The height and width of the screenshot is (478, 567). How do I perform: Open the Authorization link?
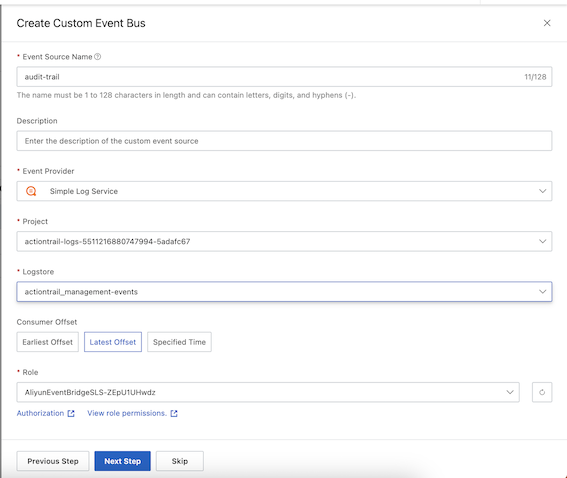40,413
